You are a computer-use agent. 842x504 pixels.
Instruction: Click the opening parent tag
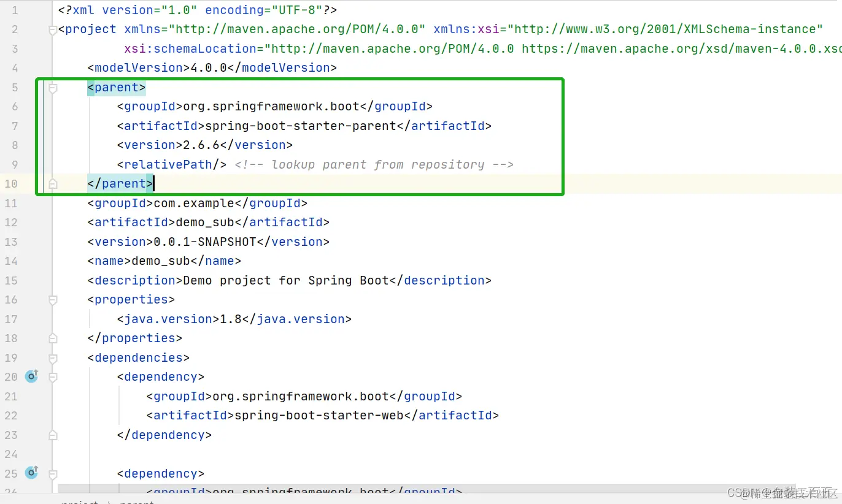pos(117,88)
